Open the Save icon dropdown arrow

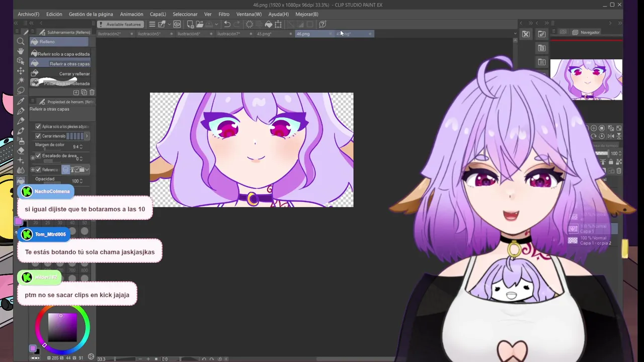216,24
